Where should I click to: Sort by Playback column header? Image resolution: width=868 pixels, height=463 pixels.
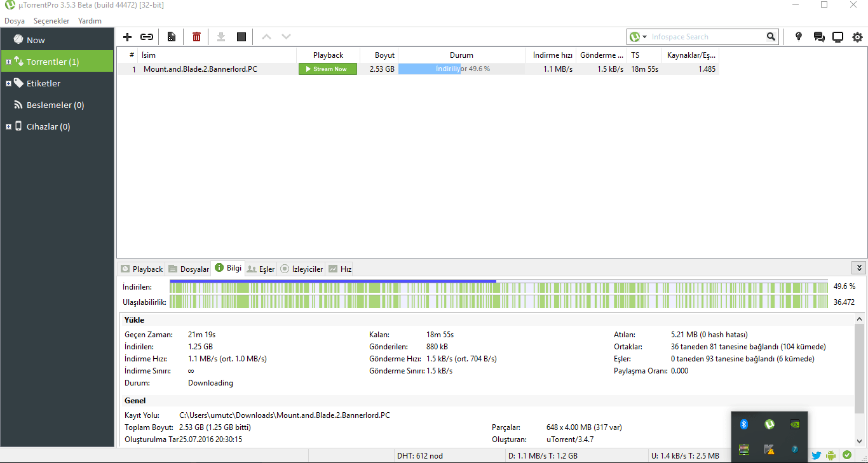coord(328,55)
